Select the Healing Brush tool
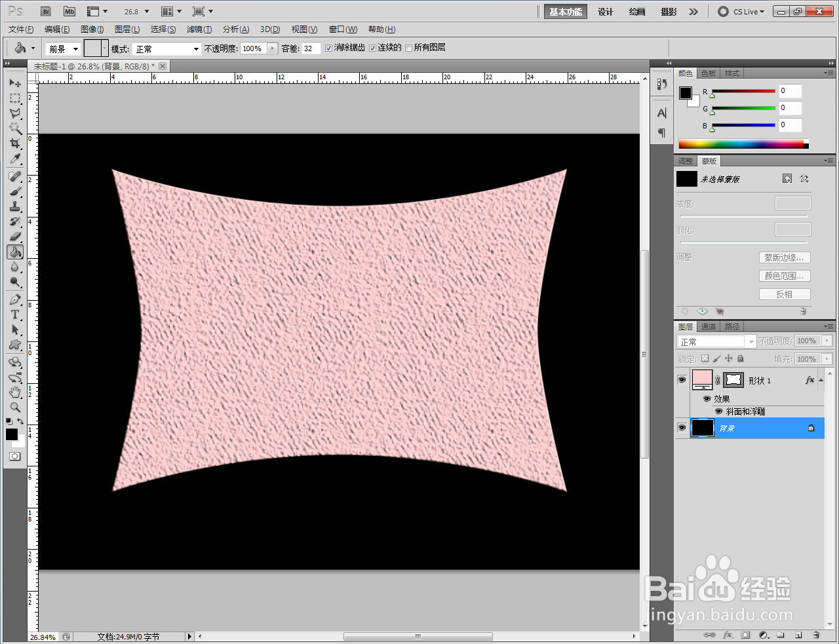Image resolution: width=839 pixels, height=644 pixels. pyautogui.click(x=15, y=177)
